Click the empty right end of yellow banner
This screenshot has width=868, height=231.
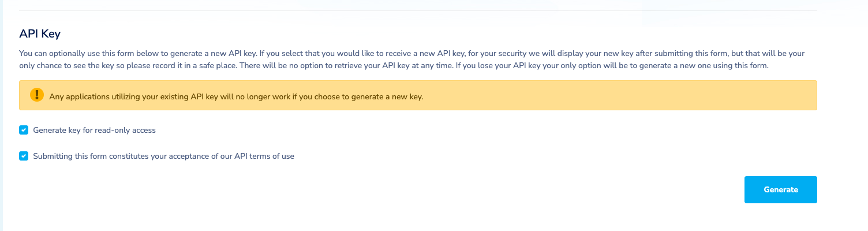693,95
